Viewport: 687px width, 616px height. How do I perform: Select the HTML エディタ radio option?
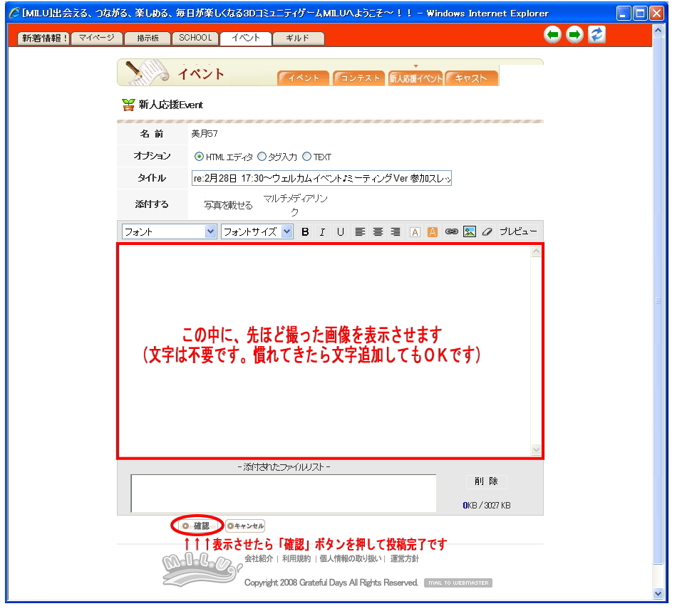coord(199,156)
